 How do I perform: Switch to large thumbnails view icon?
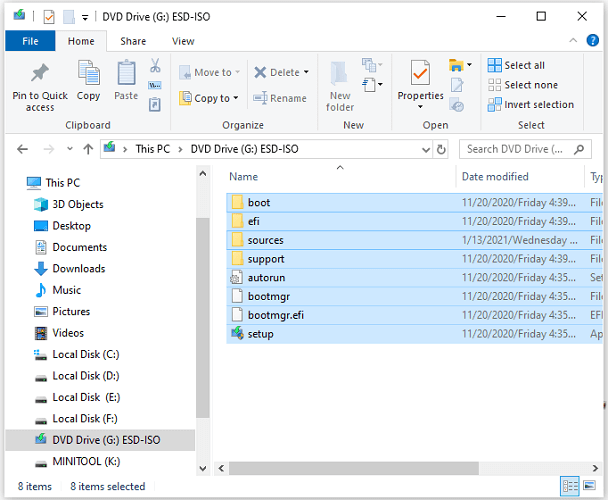pyautogui.click(x=589, y=485)
